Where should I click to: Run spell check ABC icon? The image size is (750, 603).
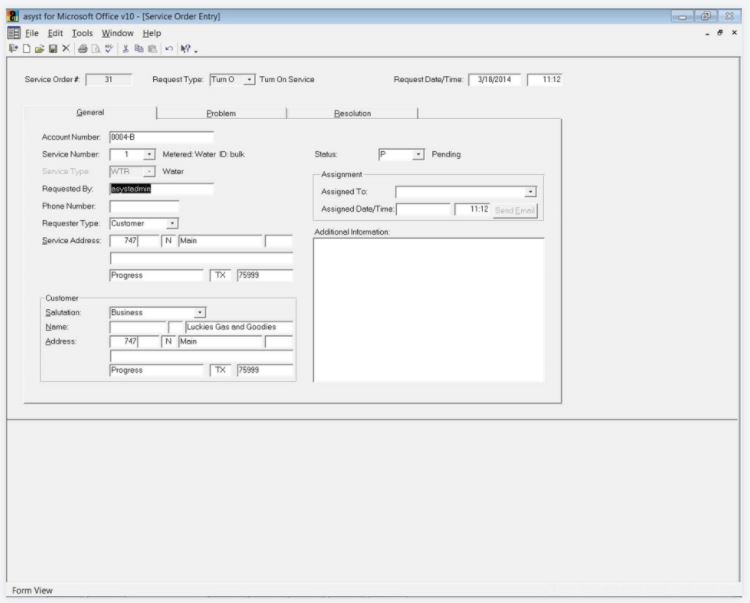click(109, 48)
